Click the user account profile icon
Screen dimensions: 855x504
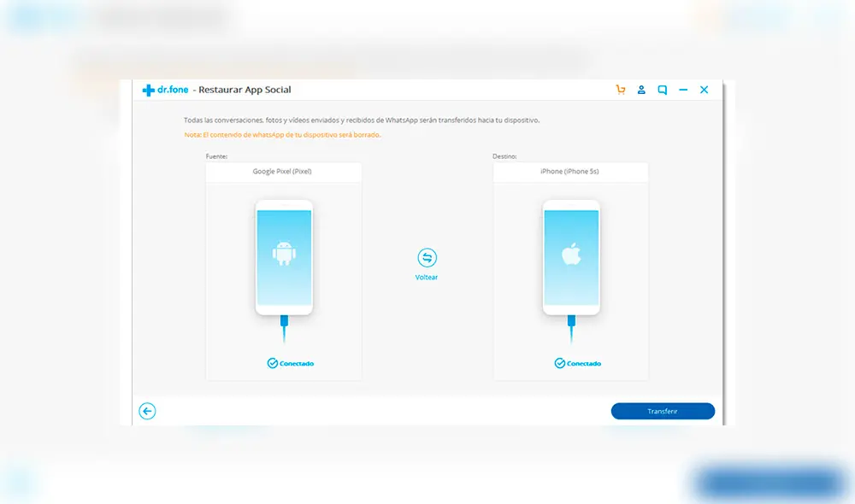click(641, 90)
